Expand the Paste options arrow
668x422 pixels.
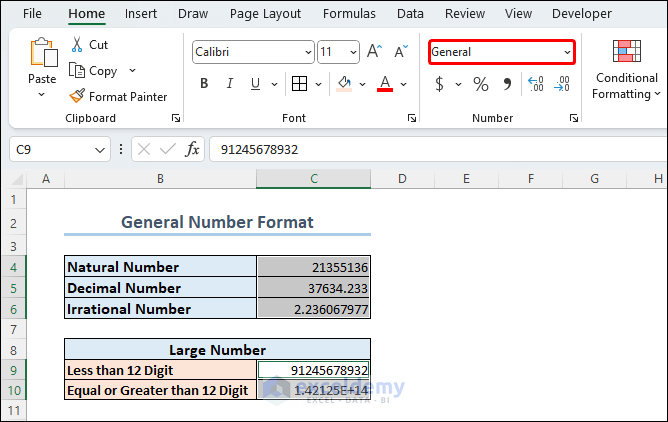[41, 95]
